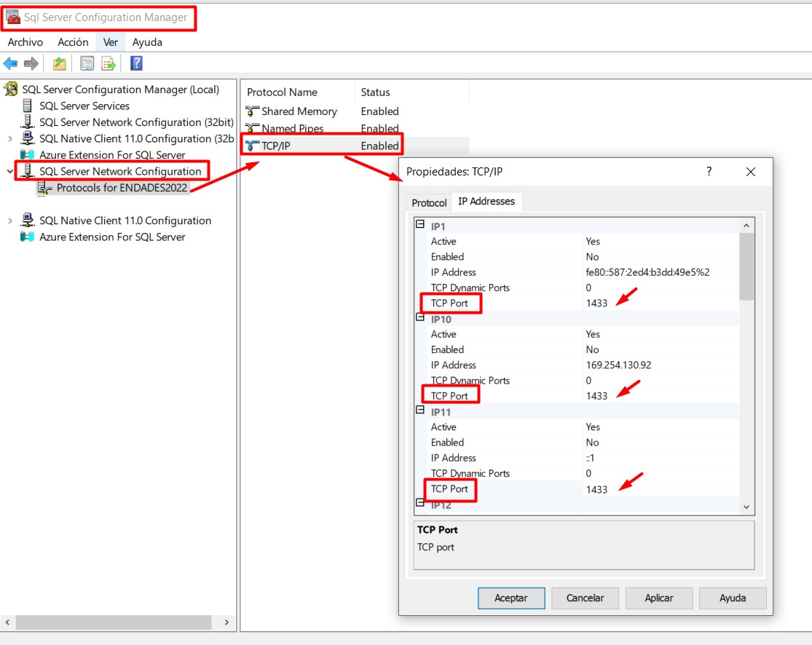Click the Aceptar button
Viewport: 812px width, 645px height.
[511, 598]
